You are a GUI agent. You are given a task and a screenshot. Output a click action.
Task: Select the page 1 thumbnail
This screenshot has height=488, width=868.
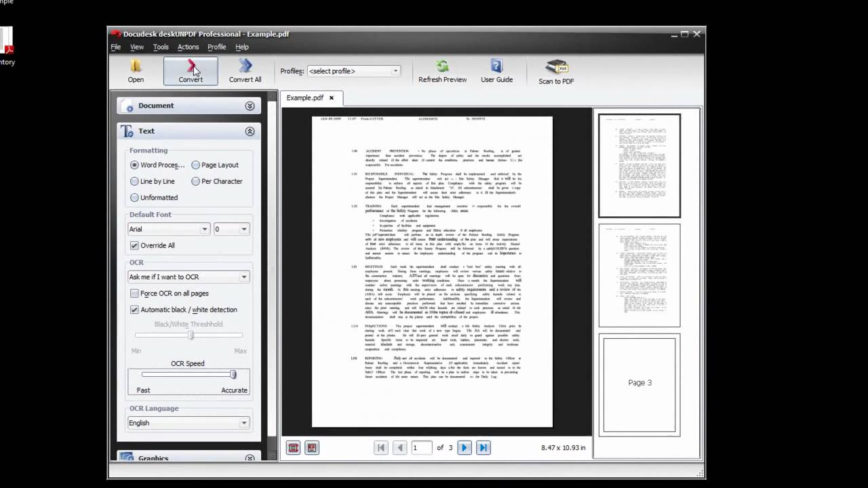pos(639,165)
